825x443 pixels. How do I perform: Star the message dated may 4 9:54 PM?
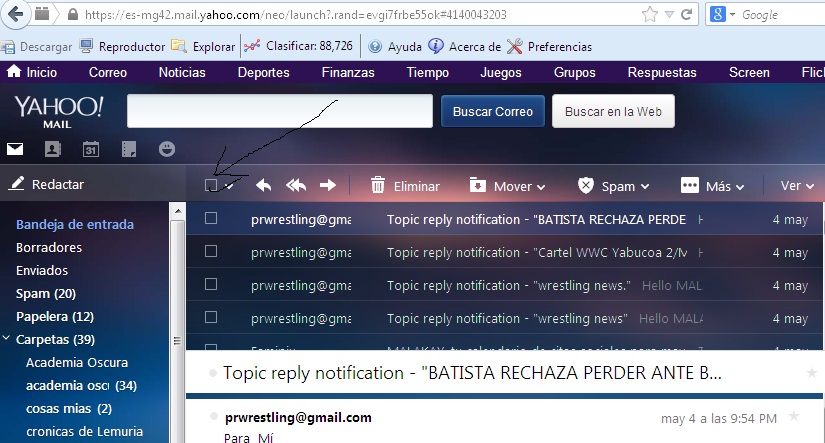(x=794, y=417)
